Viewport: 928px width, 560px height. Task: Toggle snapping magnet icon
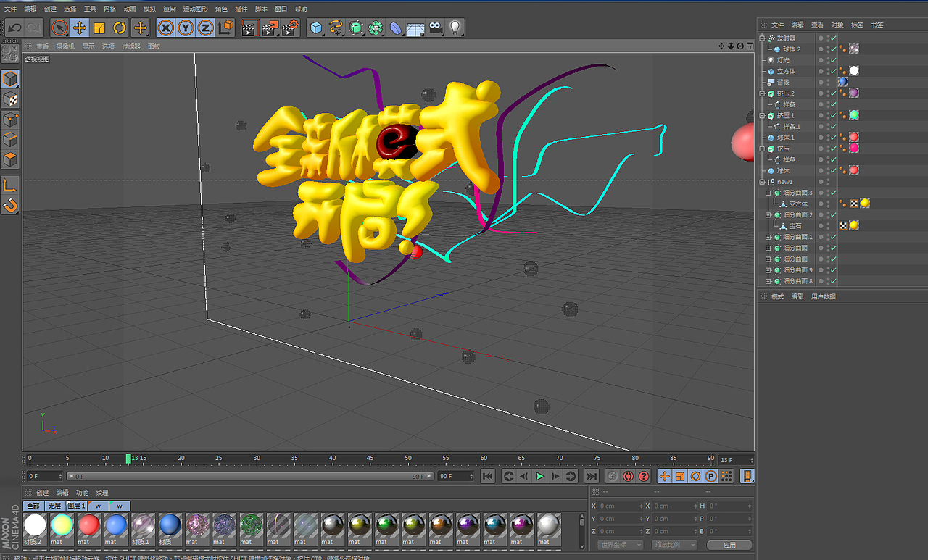point(10,206)
